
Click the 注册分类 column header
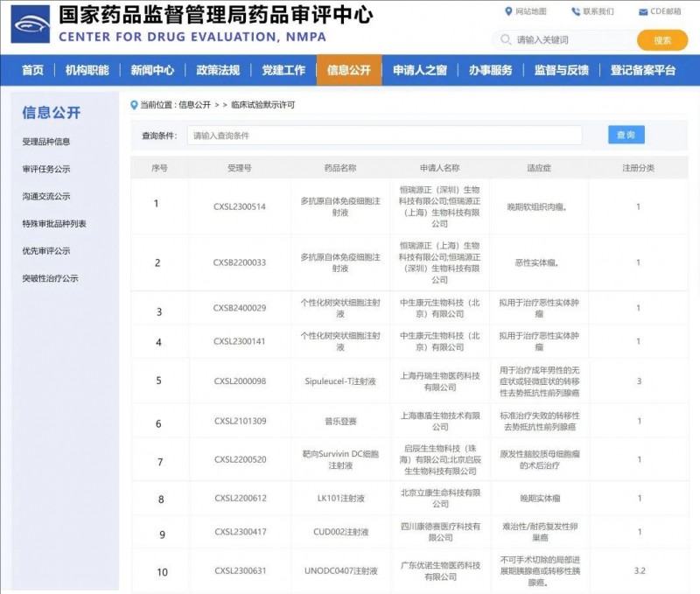coord(639,168)
